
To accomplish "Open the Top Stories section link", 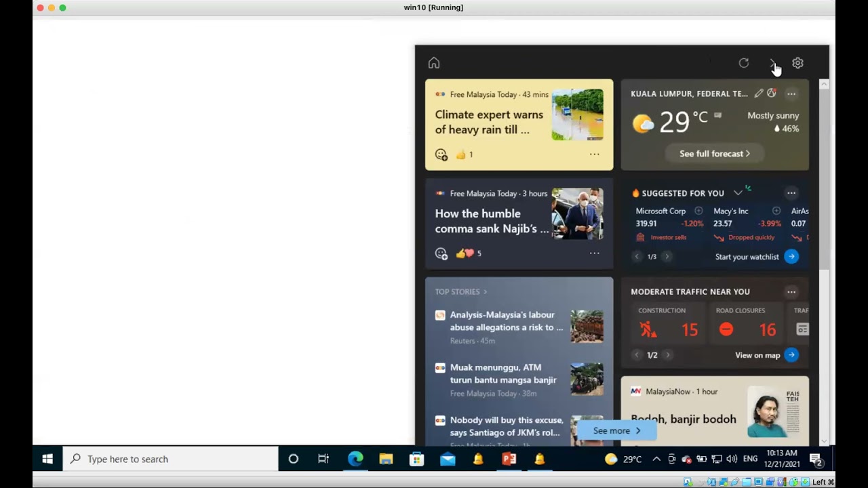I will tap(461, 291).
